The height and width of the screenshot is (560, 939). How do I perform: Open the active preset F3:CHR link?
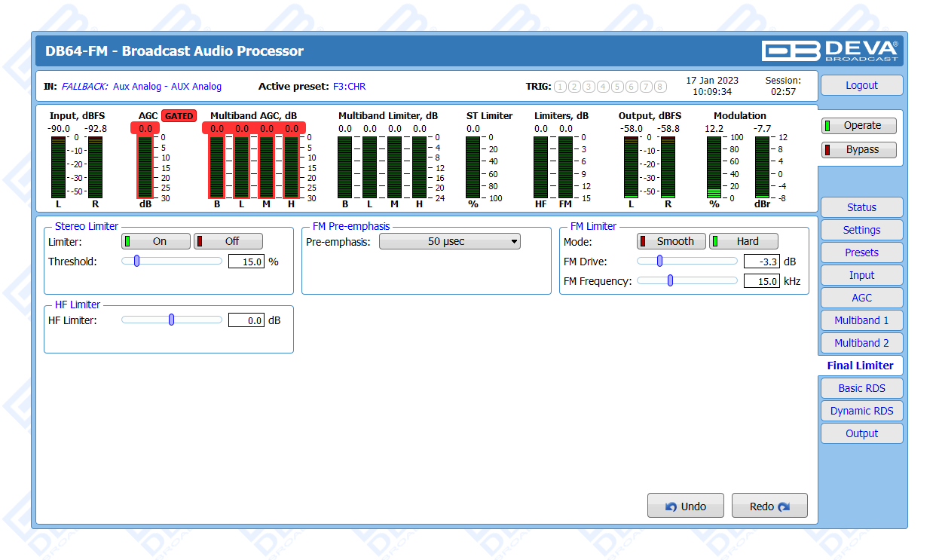[x=349, y=87]
